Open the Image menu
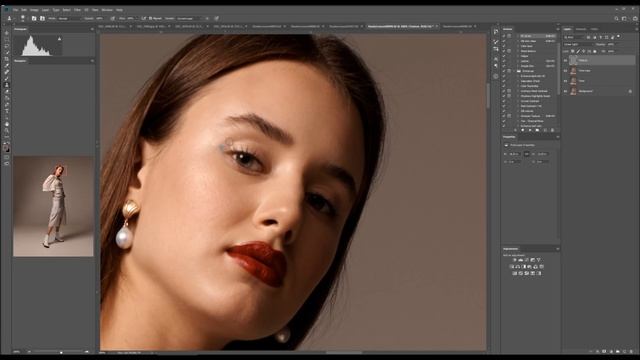This screenshot has width=640, height=360. tap(34, 10)
